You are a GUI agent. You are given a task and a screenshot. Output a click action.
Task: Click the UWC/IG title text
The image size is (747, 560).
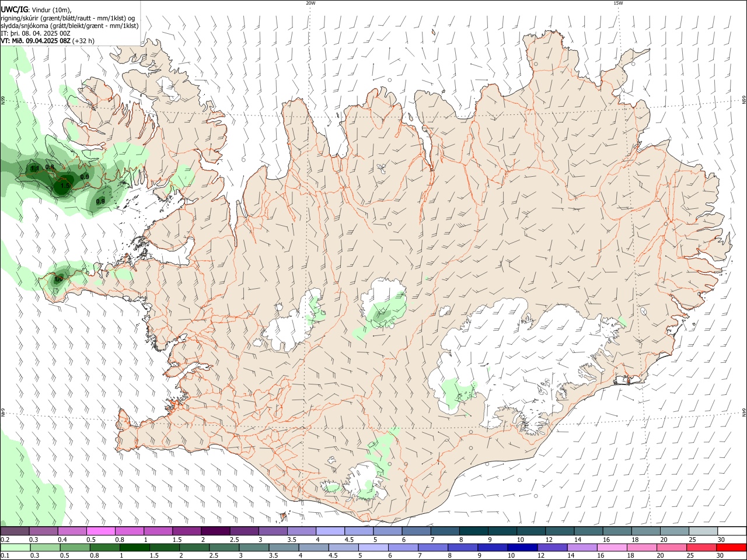pyautogui.click(x=13, y=9)
